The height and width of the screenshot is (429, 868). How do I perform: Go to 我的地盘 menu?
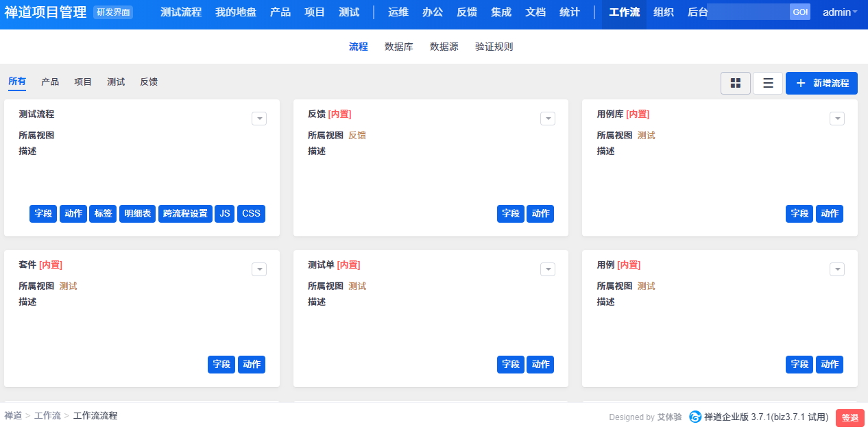click(236, 12)
